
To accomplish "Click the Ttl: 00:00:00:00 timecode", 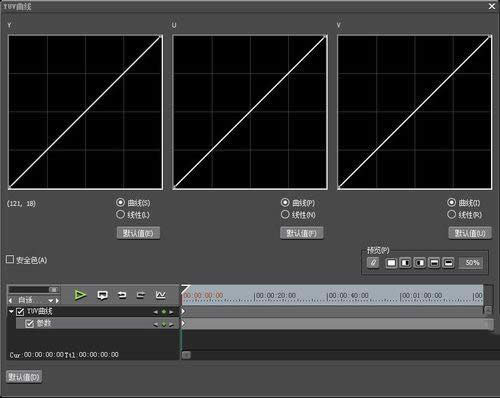I will pos(92,355).
